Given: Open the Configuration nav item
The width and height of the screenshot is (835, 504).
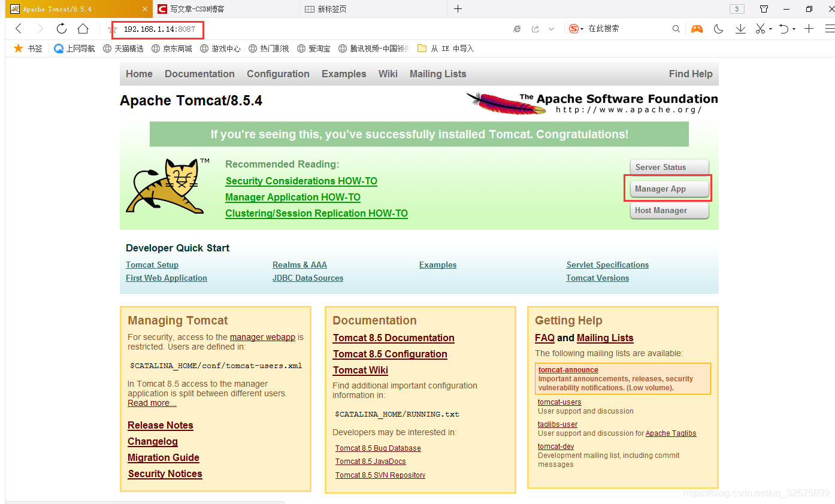Looking at the screenshot, I should coord(278,74).
